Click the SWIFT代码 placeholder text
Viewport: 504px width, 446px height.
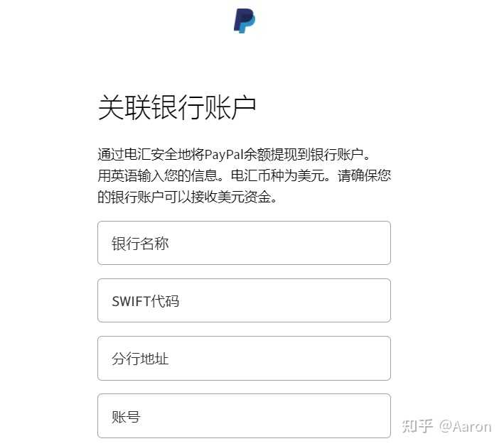tap(145, 301)
